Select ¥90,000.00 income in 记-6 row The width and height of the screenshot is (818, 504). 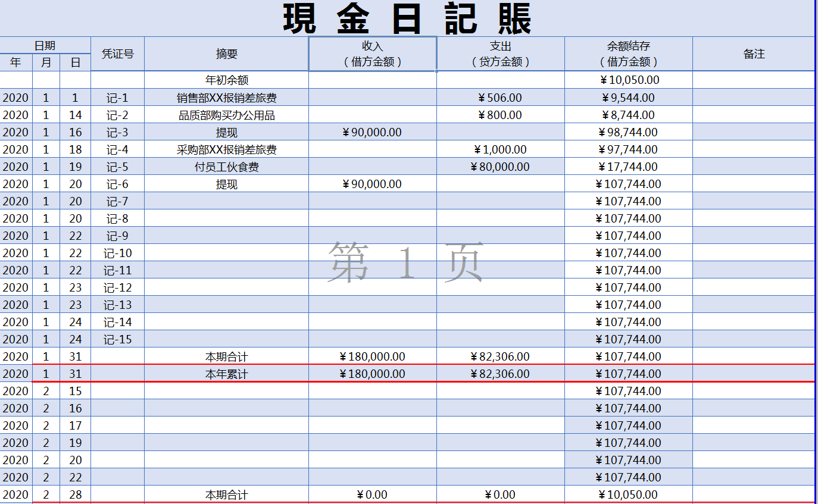[373, 184]
